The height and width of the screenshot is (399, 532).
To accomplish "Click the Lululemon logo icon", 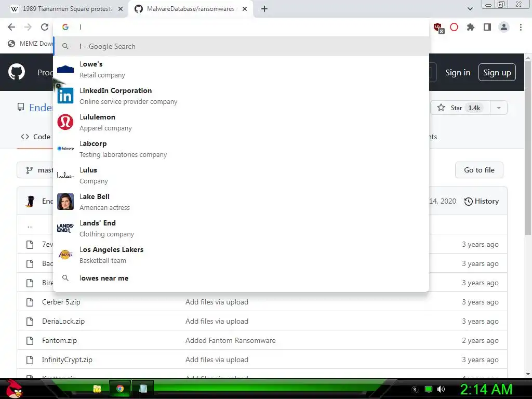I will pyautogui.click(x=65, y=122).
